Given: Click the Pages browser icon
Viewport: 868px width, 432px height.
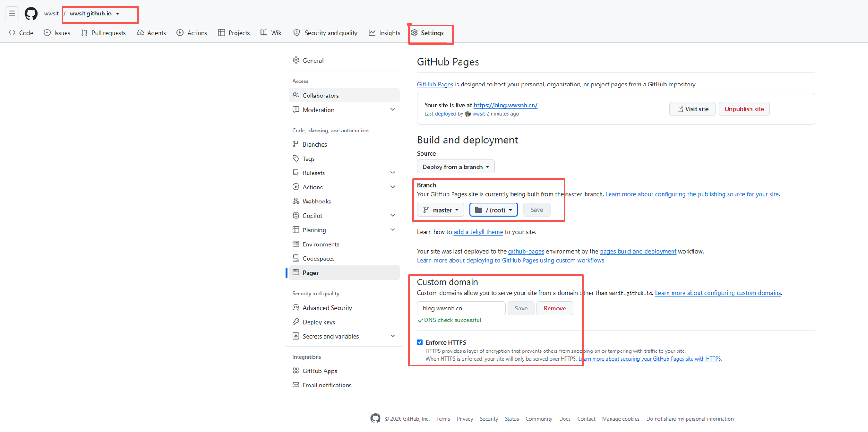Looking at the screenshot, I should point(296,272).
